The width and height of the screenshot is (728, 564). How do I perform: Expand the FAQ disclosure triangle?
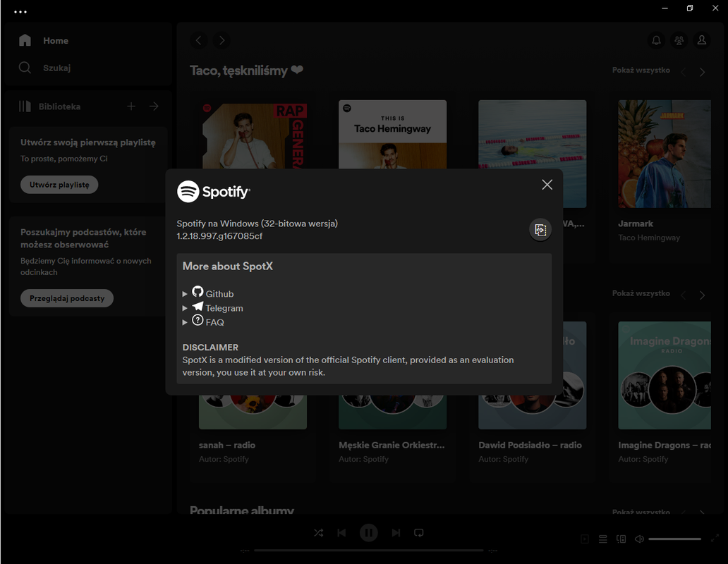185,322
